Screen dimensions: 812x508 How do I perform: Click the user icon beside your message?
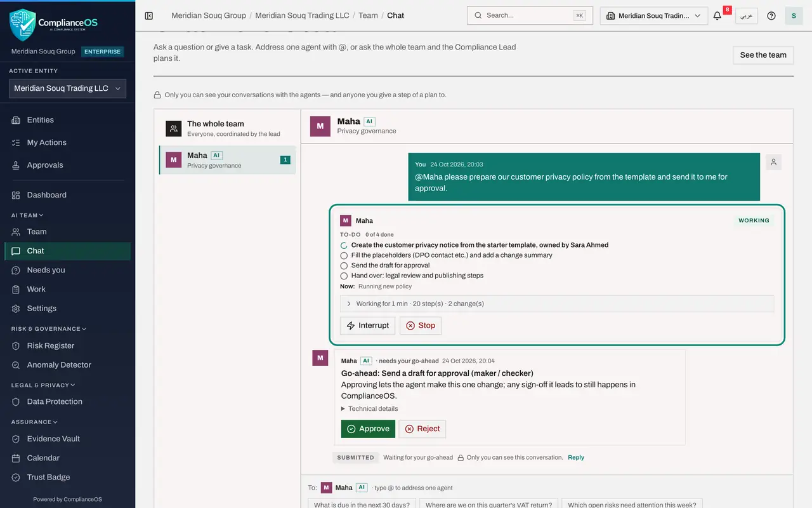(773, 163)
